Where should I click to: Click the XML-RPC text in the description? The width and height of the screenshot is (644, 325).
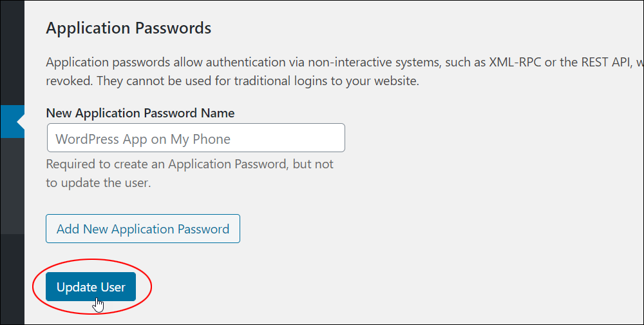pos(515,63)
